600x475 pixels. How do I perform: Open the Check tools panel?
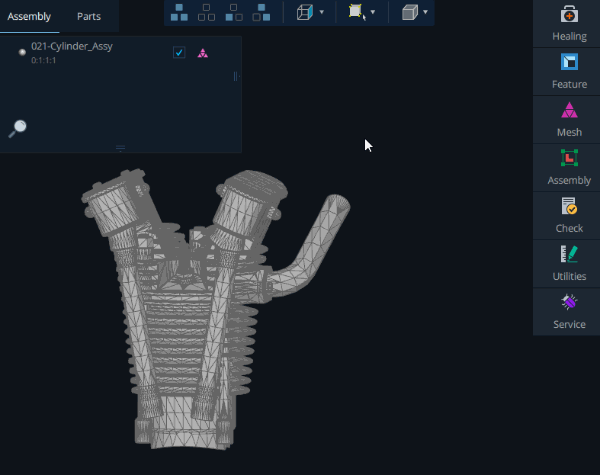point(569,216)
